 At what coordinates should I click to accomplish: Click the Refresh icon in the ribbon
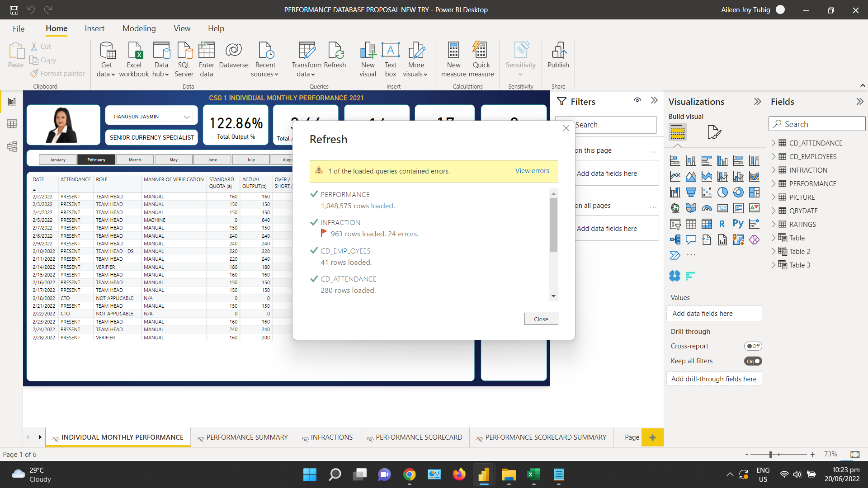point(335,55)
